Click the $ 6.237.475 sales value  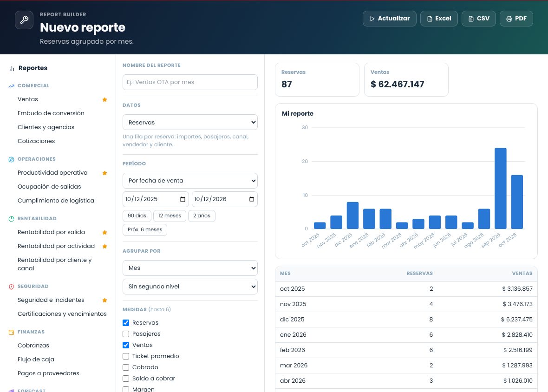[516, 320]
